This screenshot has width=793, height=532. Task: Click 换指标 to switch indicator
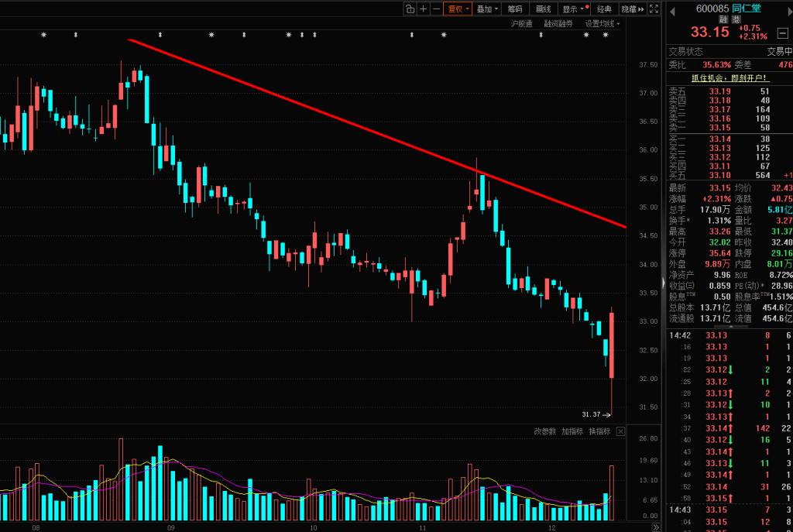pyautogui.click(x=599, y=431)
